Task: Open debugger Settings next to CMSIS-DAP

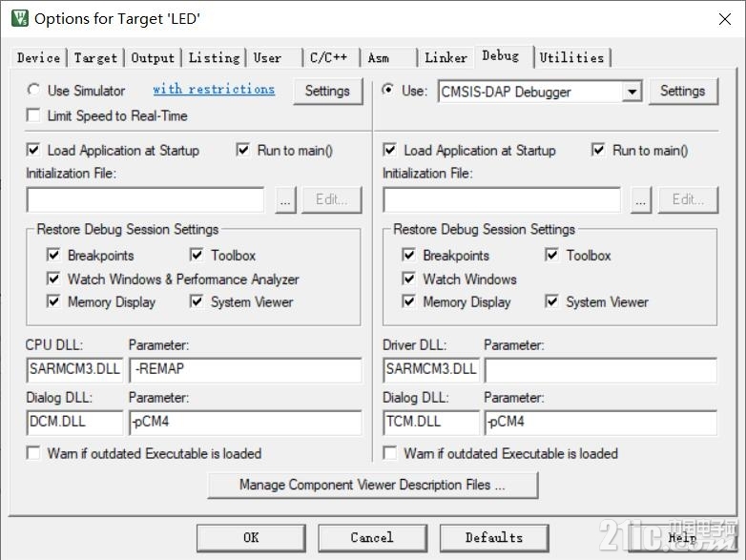Action: [683, 91]
